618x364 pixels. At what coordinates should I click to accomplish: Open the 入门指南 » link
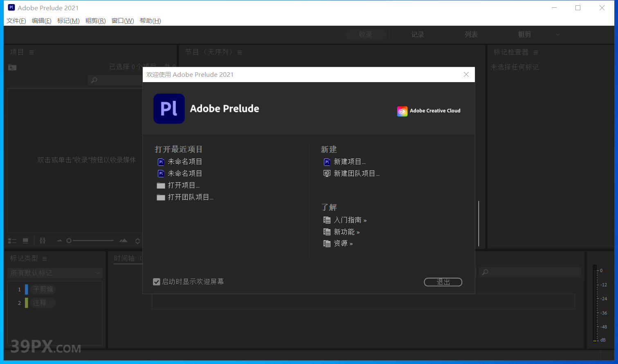tap(350, 220)
